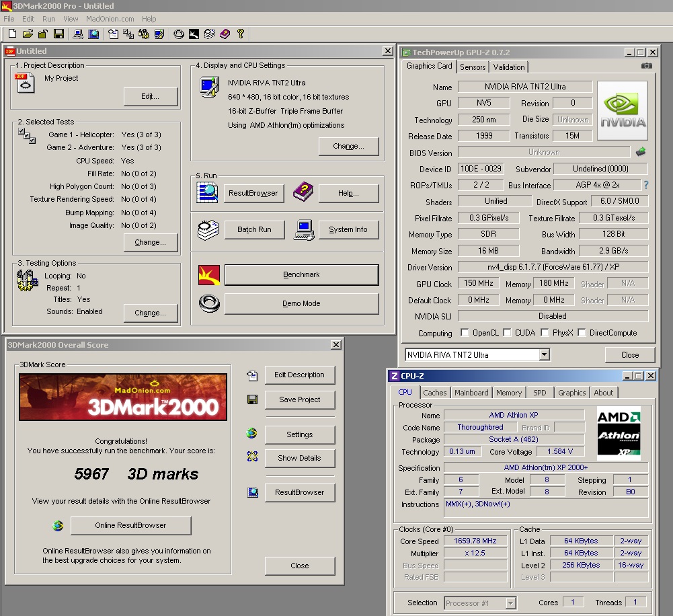Click Change in Testing Options section

[x=150, y=313]
